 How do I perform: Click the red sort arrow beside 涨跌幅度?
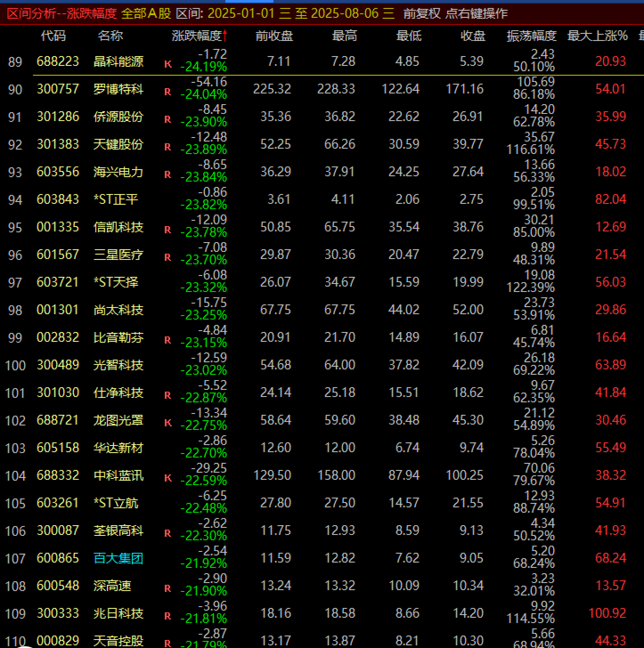(x=225, y=36)
